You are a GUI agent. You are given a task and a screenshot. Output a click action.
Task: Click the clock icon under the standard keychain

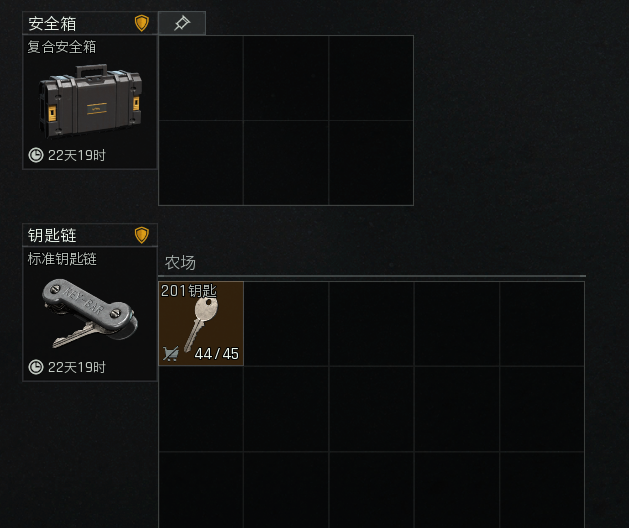coord(36,367)
